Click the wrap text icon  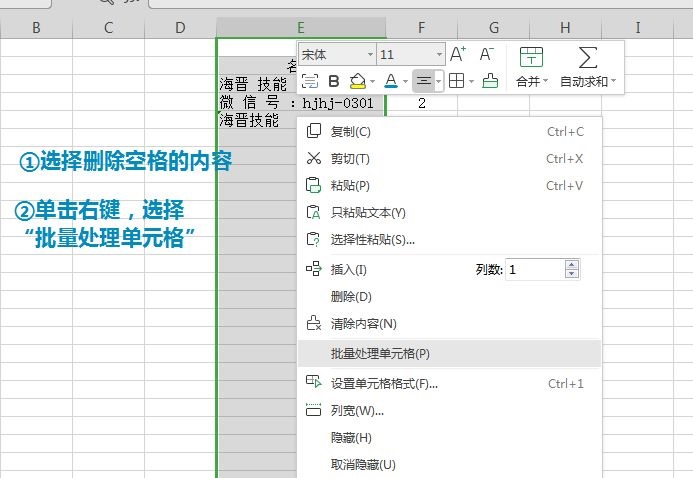(310, 81)
